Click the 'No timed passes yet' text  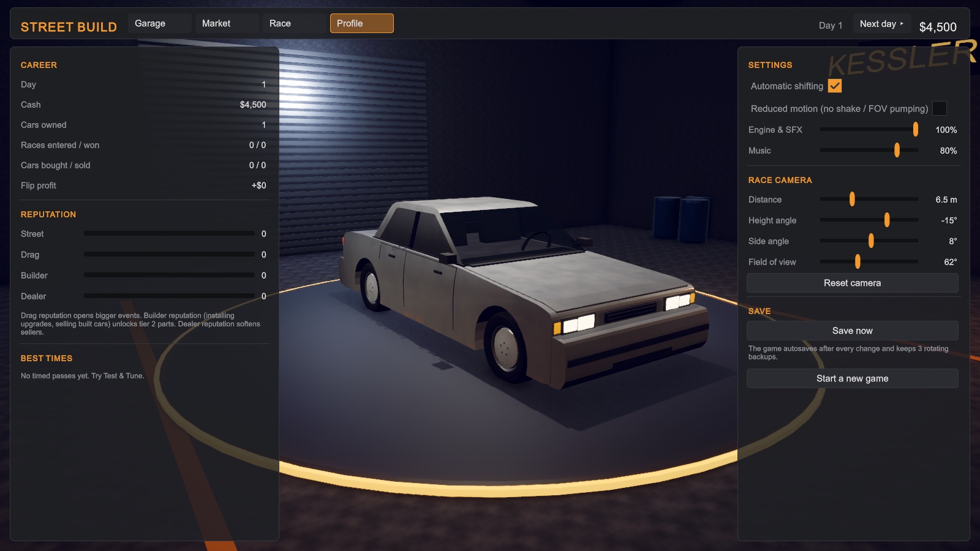point(82,376)
